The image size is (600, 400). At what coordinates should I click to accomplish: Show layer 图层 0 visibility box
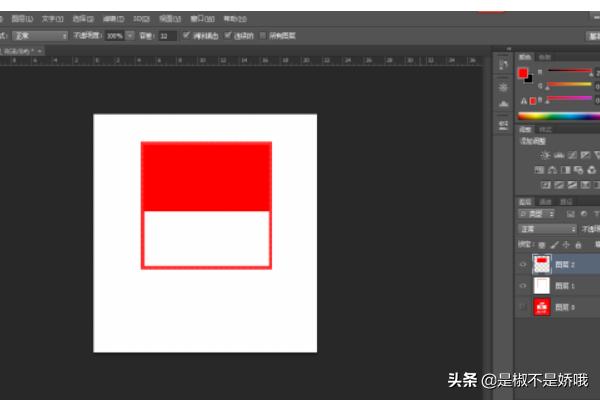point(523,307)
